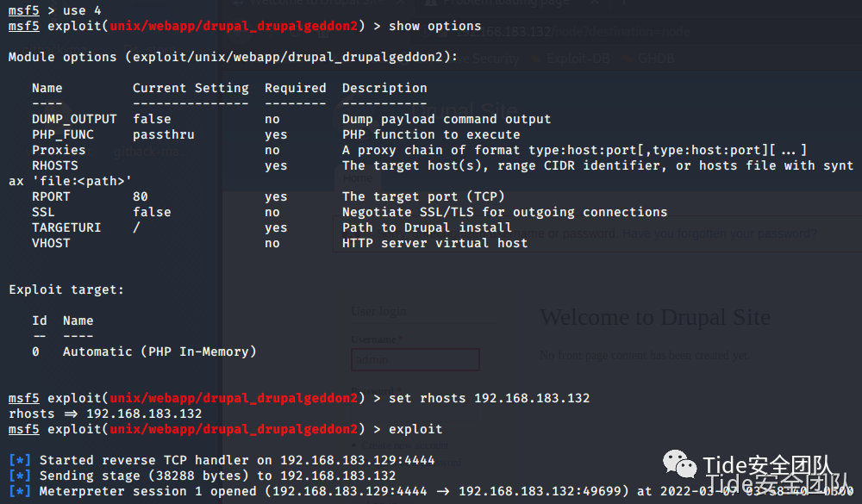The height and width of the screenshot is (504, 862).
Task: Click the 'Id' column header
Action: pyautogui.click(x=40, y=320)
